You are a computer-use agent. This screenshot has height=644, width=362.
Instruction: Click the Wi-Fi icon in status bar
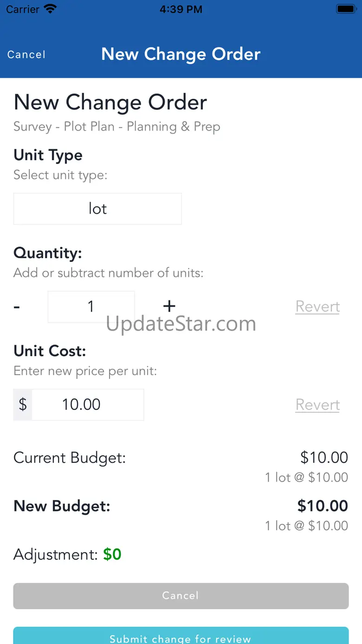coord(49,9)
